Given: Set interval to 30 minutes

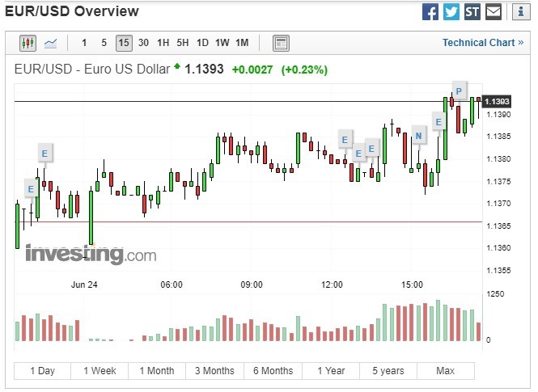Looking at the screenshot, I should (143, 43).
